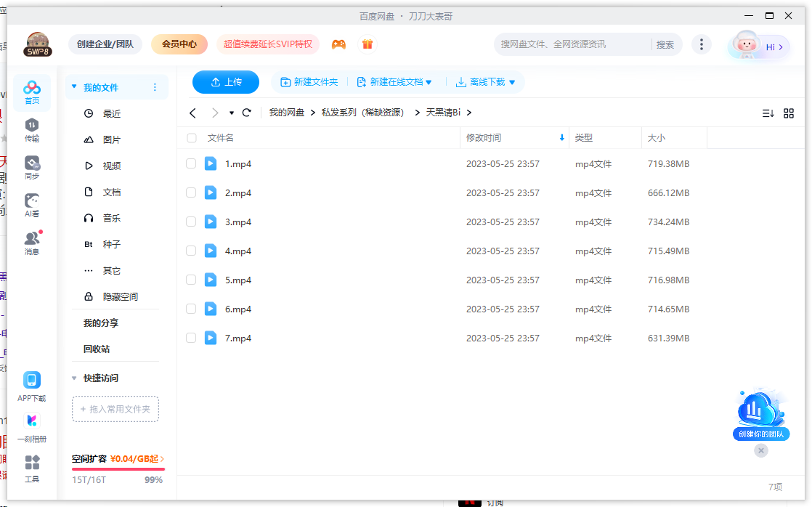Refresh the file list with the reload icon
Screen dimensions: 812x507
246,113
